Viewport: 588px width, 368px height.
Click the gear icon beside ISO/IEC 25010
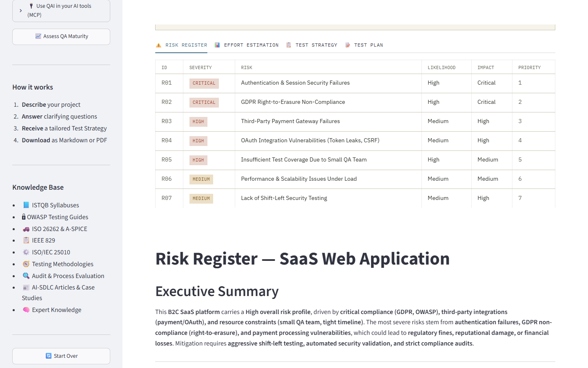click(x=26, y=252)
